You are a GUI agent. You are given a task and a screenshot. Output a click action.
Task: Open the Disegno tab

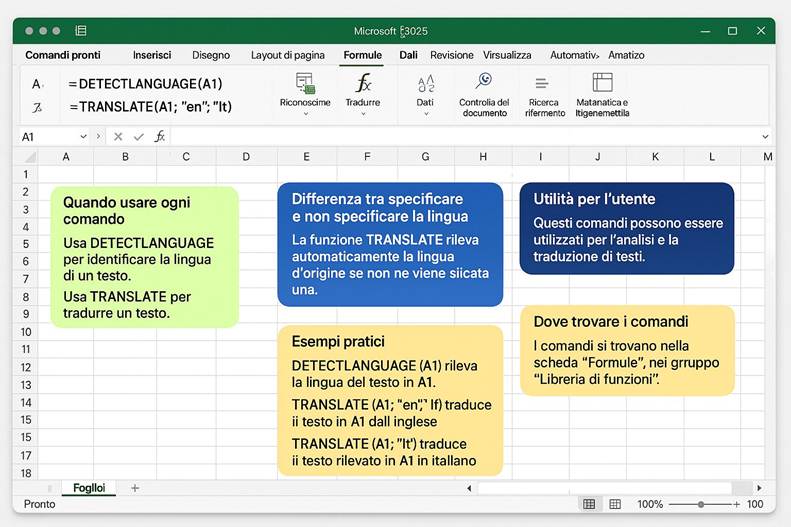tap(211, 55)
